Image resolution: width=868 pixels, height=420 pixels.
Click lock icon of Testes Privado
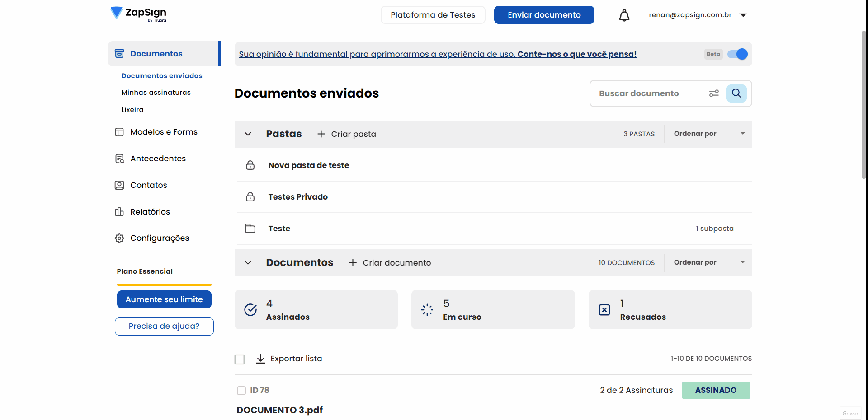(x=250, y=197)
